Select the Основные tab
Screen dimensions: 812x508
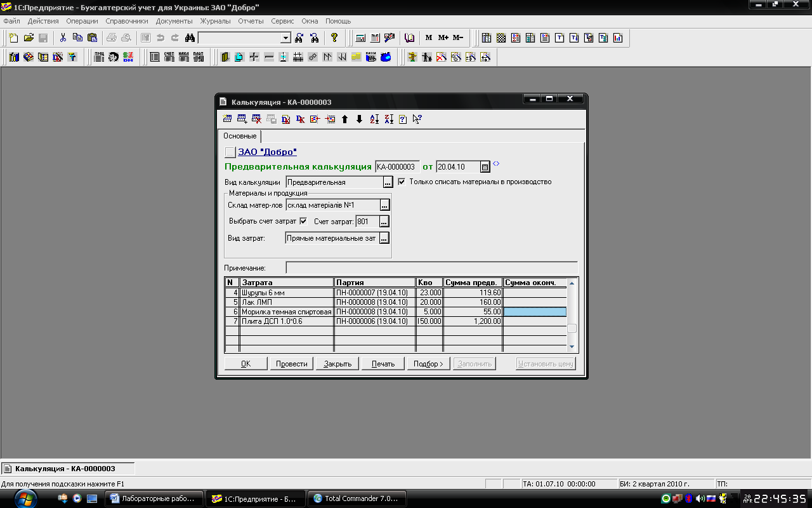[240, 136]
